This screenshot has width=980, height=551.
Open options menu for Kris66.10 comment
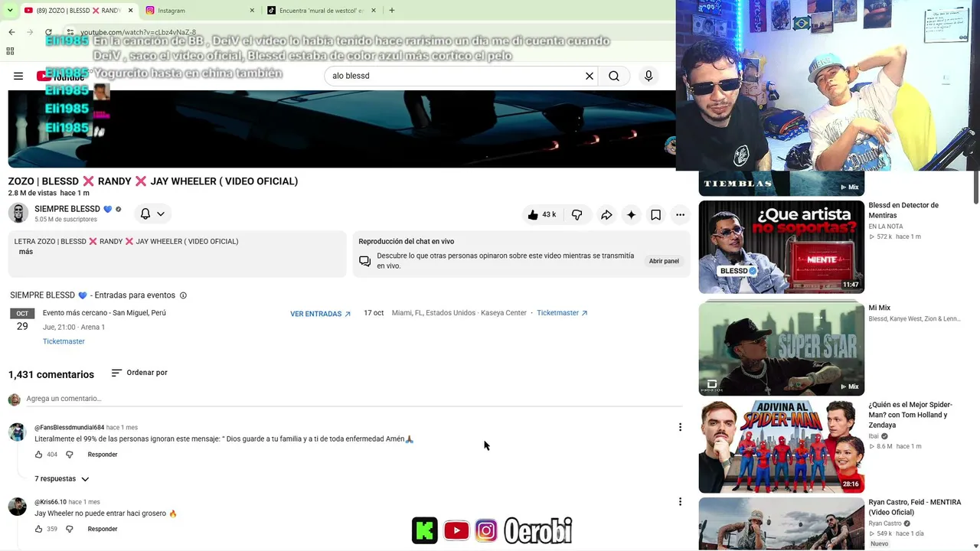coord(680,501)
